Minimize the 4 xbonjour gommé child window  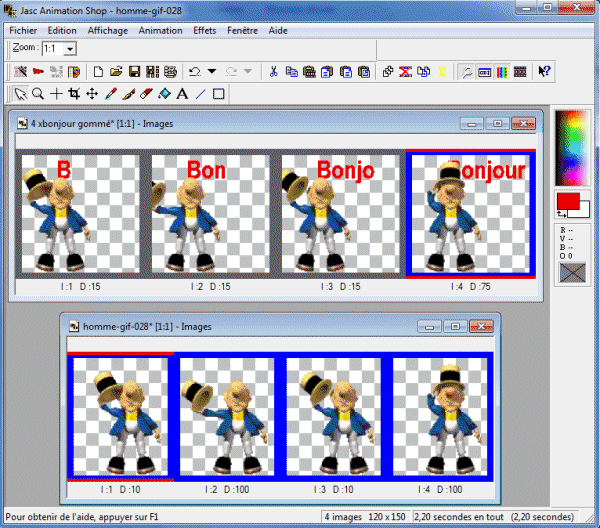pos(472,124)
